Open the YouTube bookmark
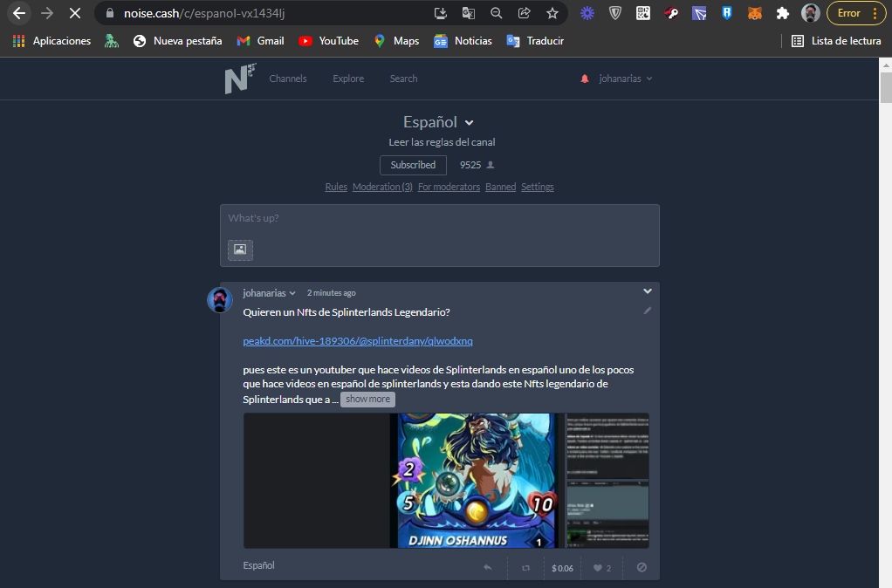892x588 pixels. click(329, 41)
